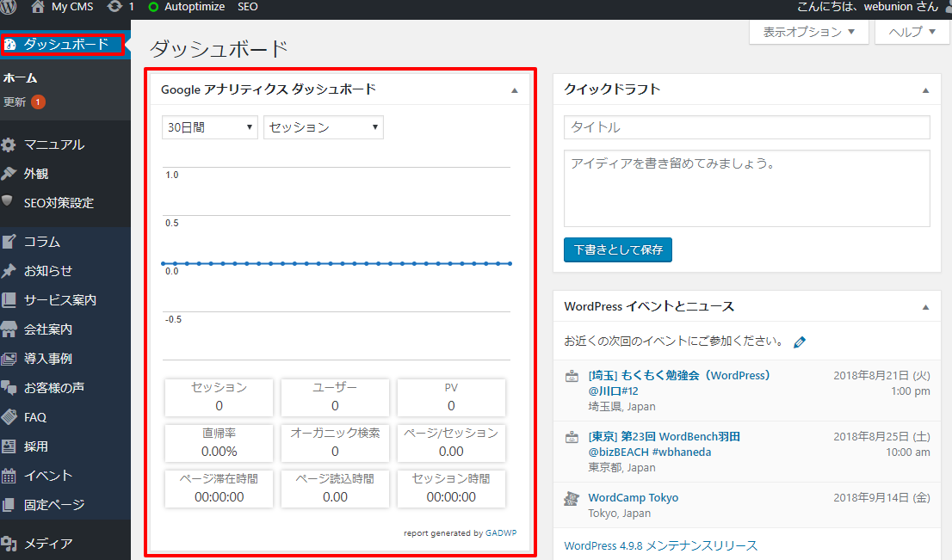
Task: Click the ページ滞在時間 stat box
Action: tap(219, 489)
